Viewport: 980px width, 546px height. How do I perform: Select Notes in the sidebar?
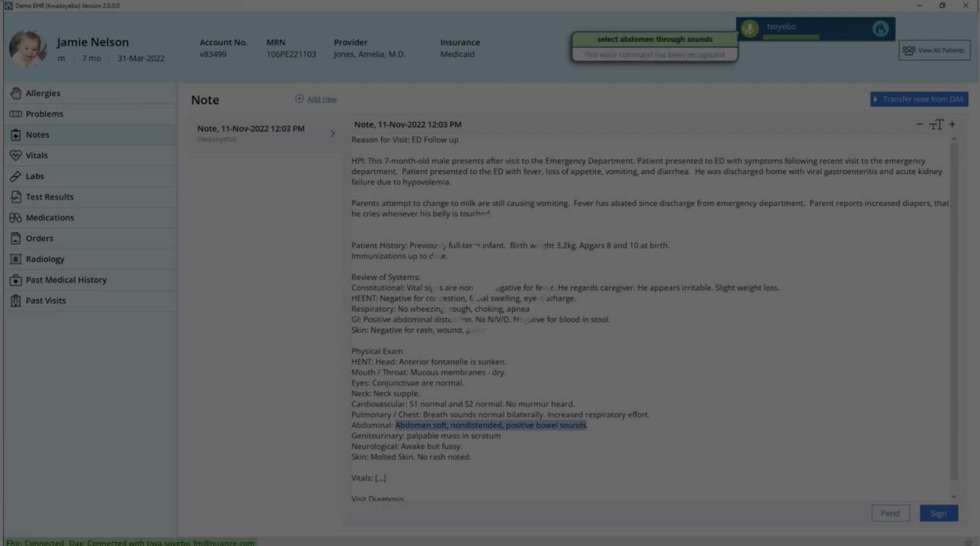(x=89, y=134)
